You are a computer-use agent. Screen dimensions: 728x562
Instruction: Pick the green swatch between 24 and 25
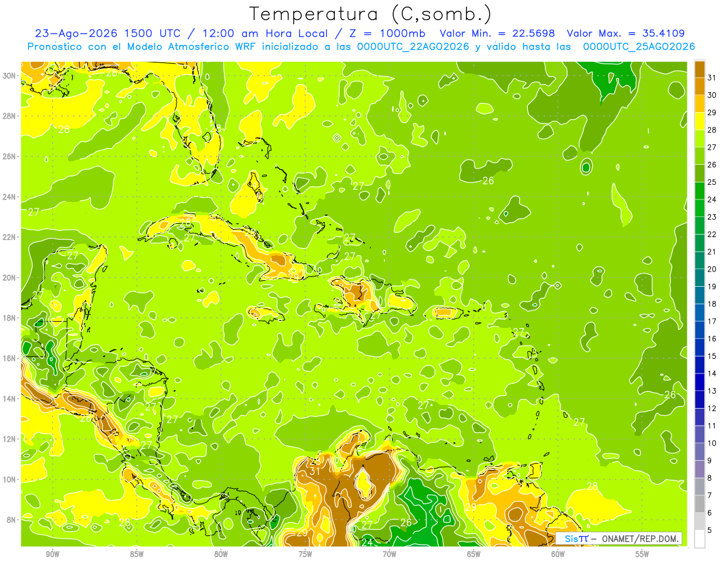point(699,190)
